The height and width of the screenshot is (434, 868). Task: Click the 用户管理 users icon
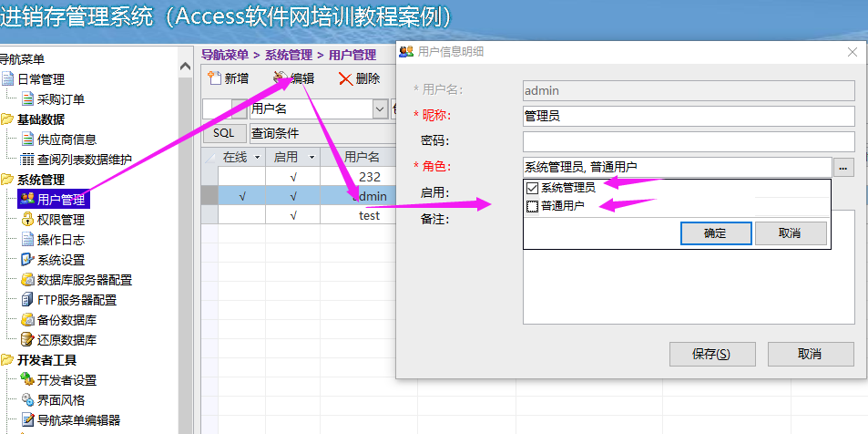tap(26, 199)
